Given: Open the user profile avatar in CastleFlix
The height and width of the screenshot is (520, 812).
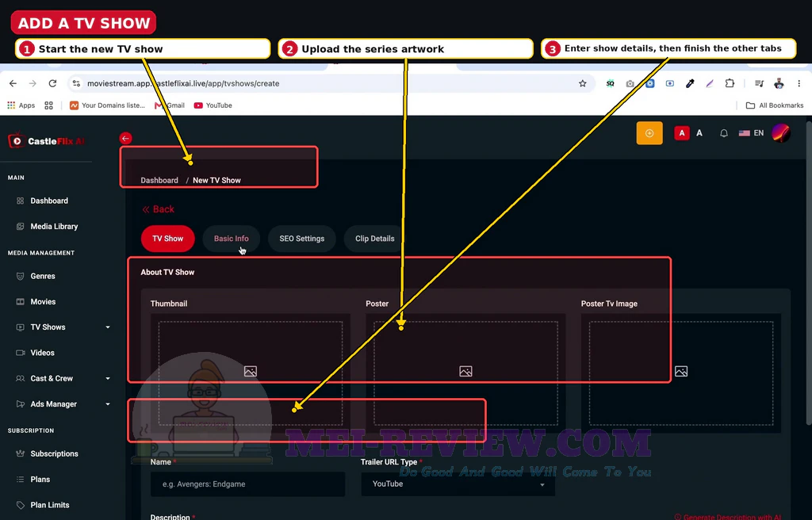Looking at the screenshot, I should point(781,133).
